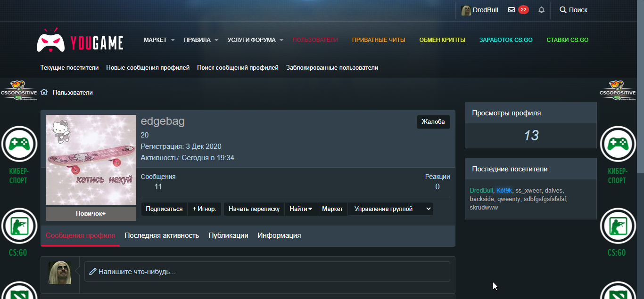Click the Напишите что-нибудь input field
Screen dimensions: 644x299
coord(267,272)
